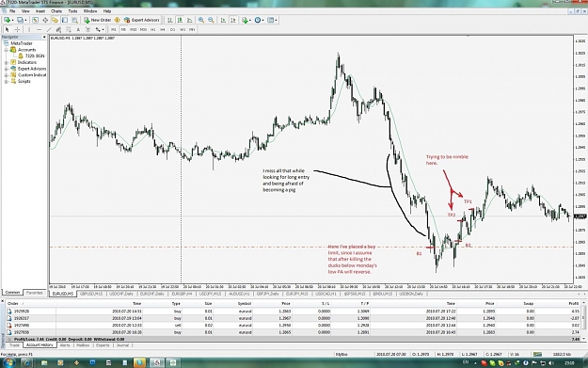Toggle the auto scroll chart icon
The width and height of the screenshot is (588, 368).
[223, 20]
